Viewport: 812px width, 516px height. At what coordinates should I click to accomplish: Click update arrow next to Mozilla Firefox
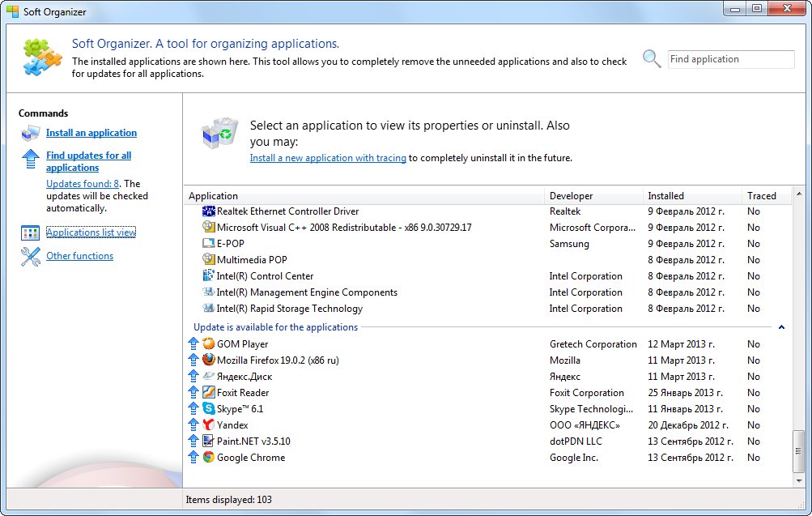click(193, 360)
